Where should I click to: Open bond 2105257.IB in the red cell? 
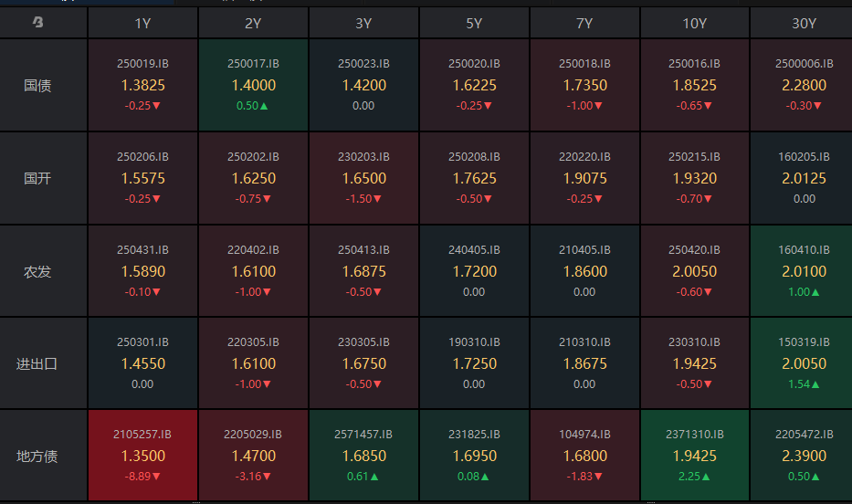click(142, 456)
